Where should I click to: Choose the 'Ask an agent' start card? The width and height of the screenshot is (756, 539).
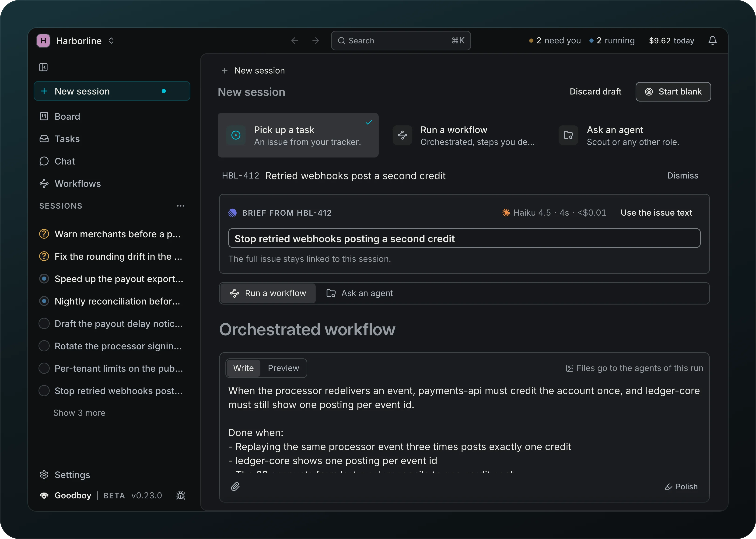pyautogui.click(x=630, y=135)
